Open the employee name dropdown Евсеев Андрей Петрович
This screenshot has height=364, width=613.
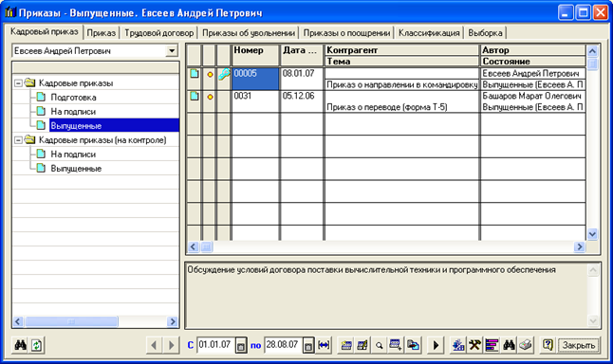[171, 51]
